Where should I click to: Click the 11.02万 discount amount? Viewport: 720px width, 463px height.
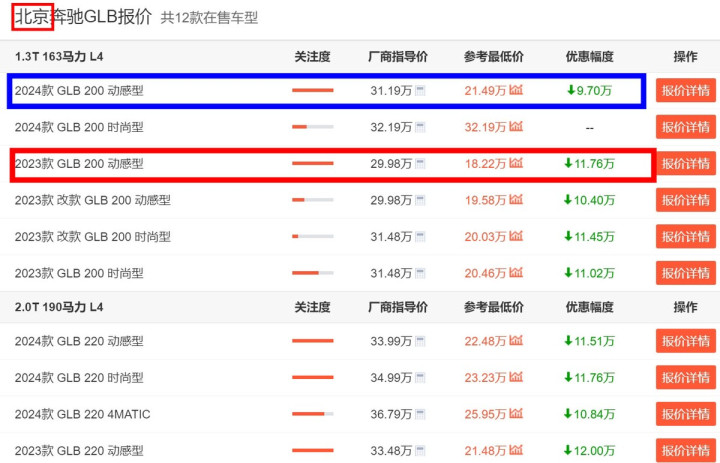point(590,273)
